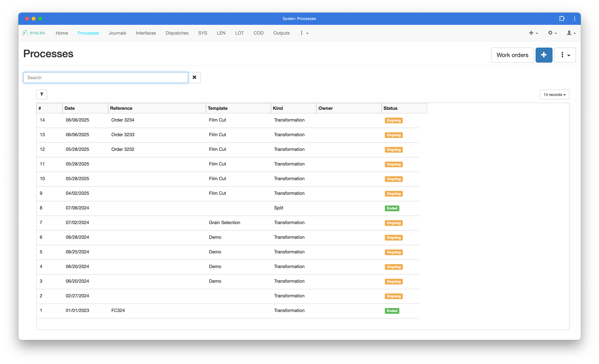Open navbar plus create dropdown
Viewport: 599px width, 364px height.
coord(533,33)
